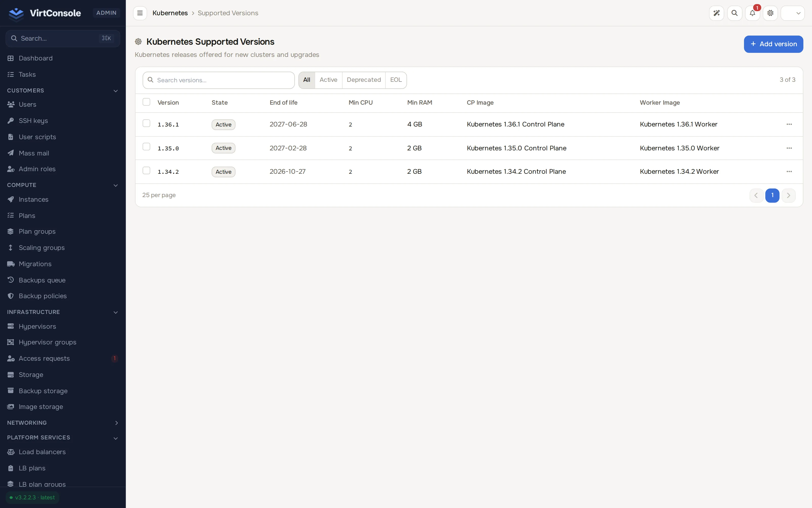Collapse the INFRASTRUCTURE sidebar section
Image resolution: width=812 pixels, height=508 pixels.
pos(63,312)
